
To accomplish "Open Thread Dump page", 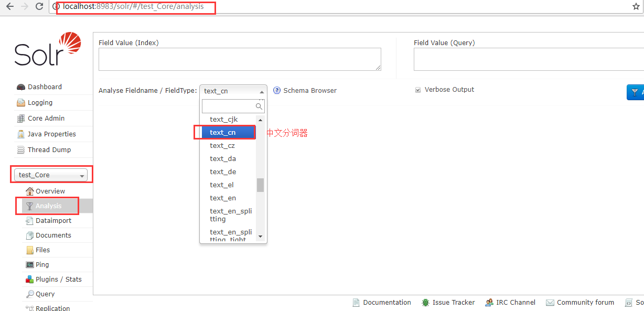I will point(49,150).
